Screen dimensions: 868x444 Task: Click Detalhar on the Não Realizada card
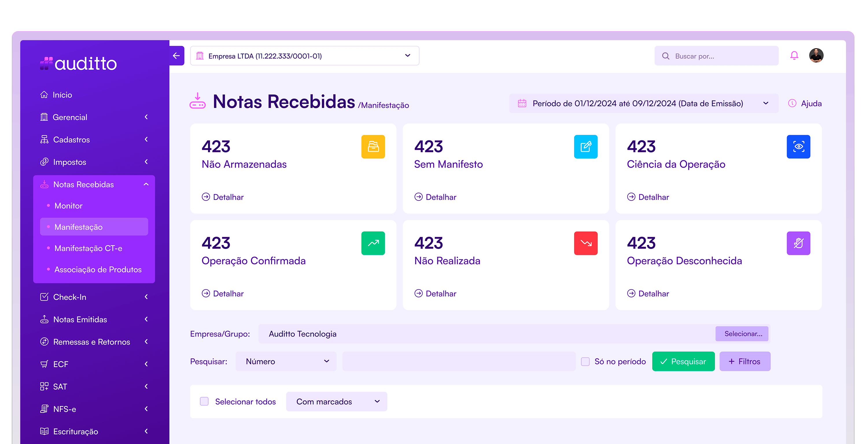[x=435, y=293]
